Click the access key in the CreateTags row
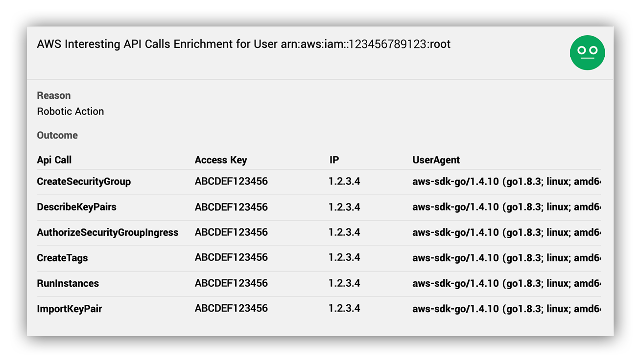640x364 pixels. click(231, 257)
